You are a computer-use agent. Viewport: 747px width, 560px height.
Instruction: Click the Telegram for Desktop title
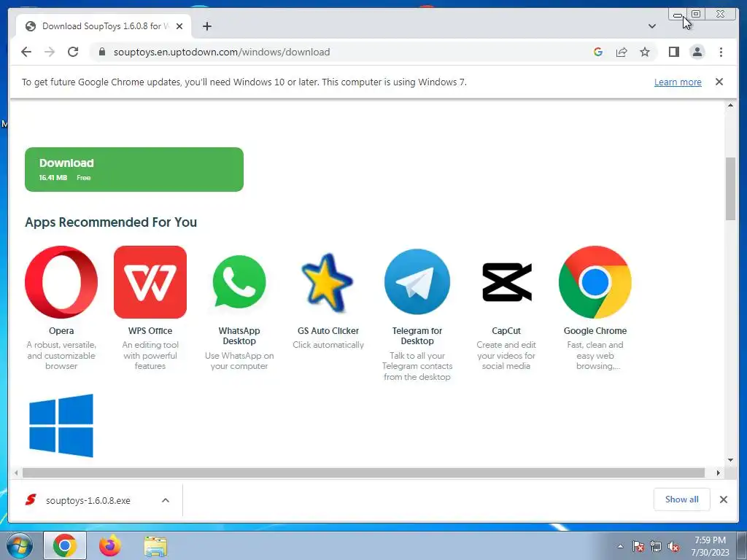417,335
